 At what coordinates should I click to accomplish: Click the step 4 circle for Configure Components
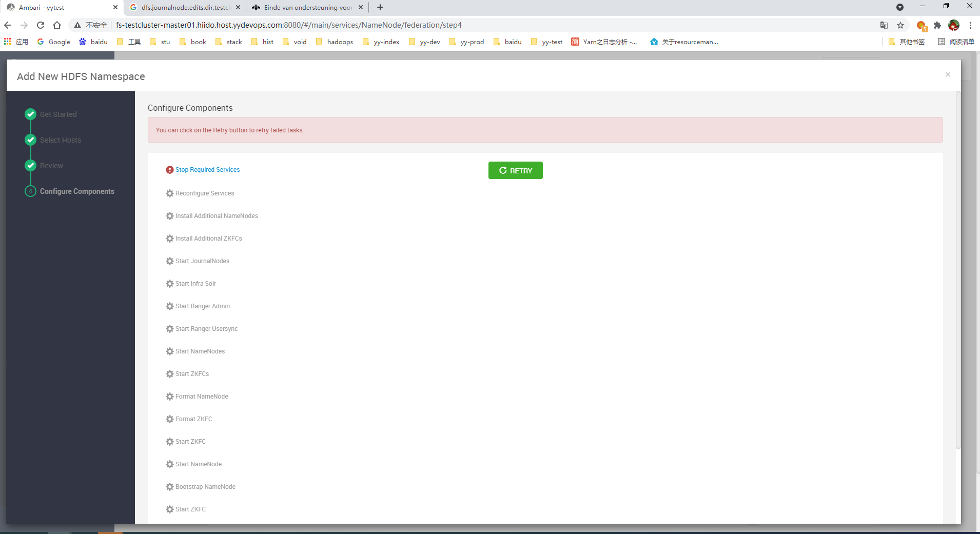pyautogui.click(x=31, y=191)
